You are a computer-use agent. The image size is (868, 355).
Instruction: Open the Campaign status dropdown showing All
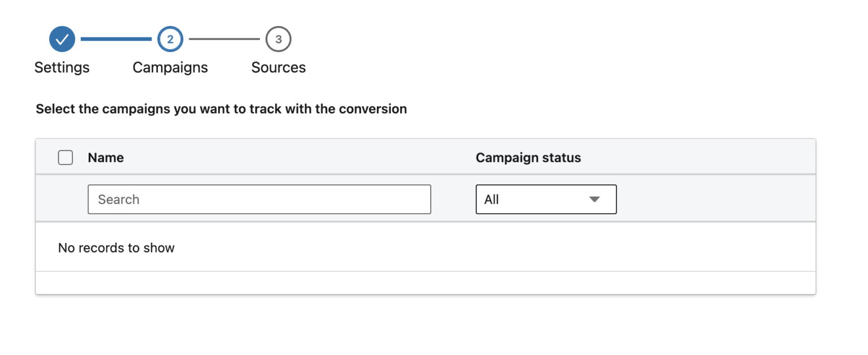546,199
